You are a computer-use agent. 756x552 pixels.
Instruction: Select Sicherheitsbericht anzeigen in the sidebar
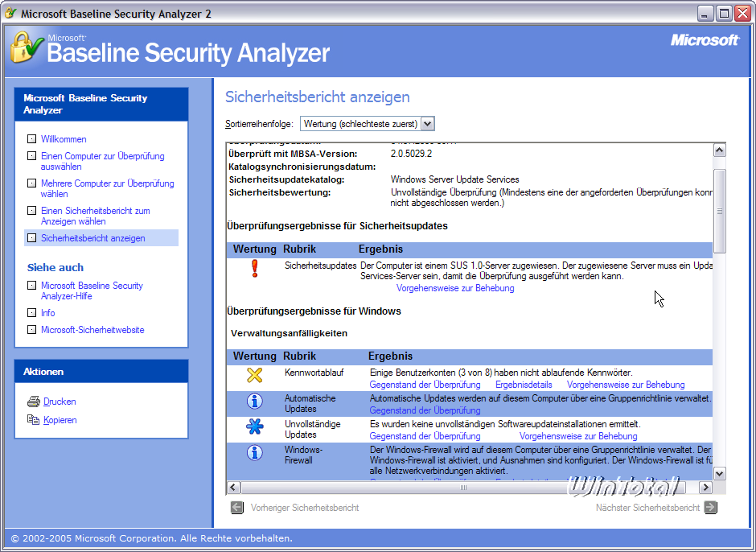(x=93, y=238)
